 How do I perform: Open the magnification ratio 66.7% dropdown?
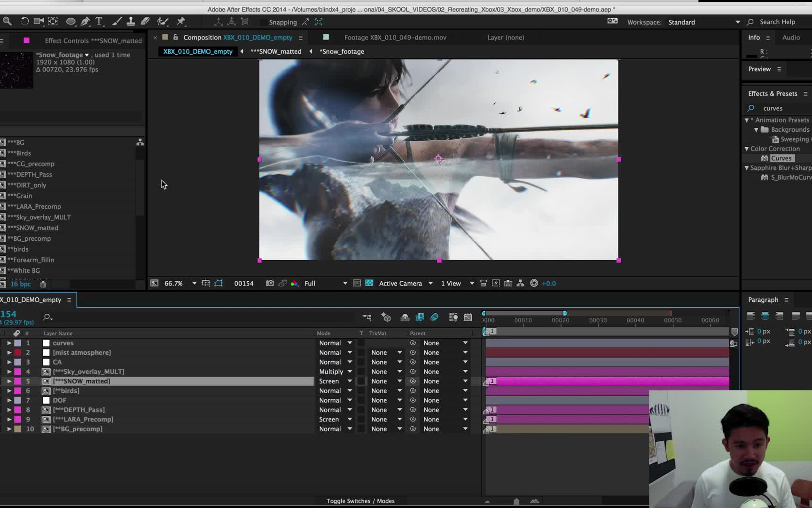[180, 283]
